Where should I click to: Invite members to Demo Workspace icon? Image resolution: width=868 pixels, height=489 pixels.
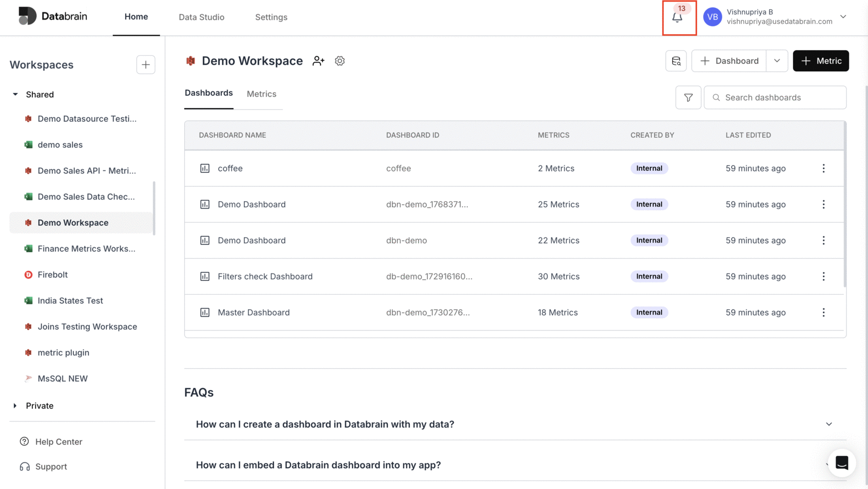coord(318,61)
